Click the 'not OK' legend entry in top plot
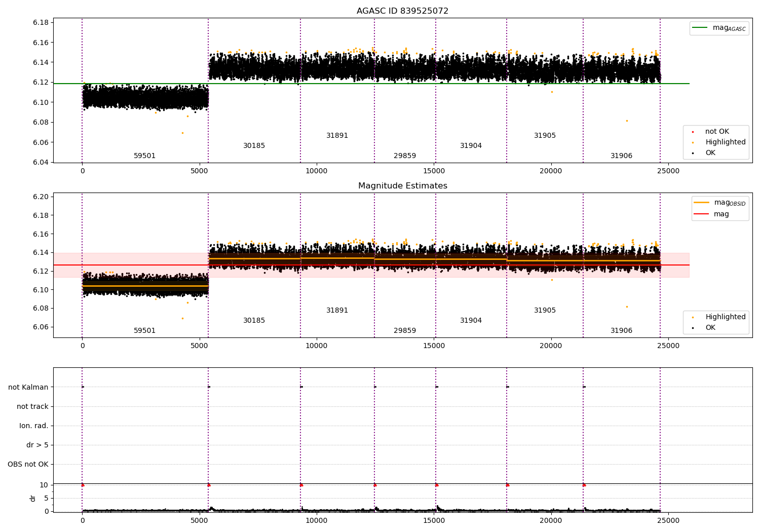The height and width of the screenshot is (532, 760). pos(717,132)
